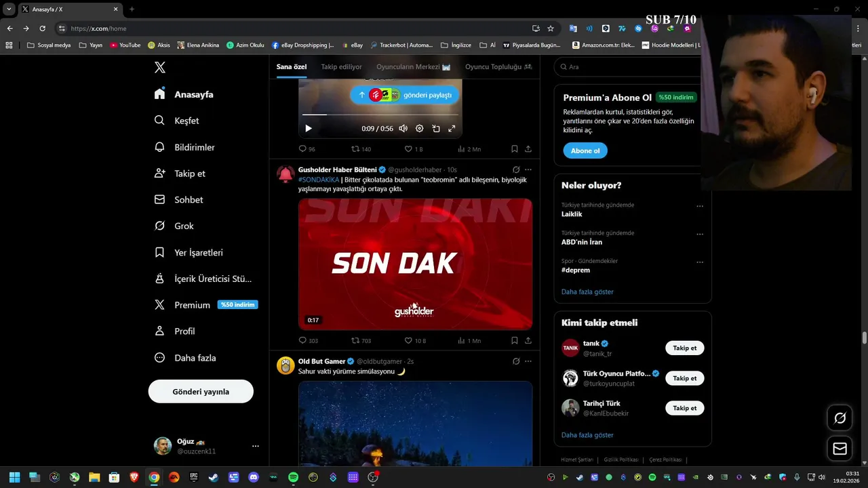
Task: Share the Gusholder post
Action: coord(528,340)
